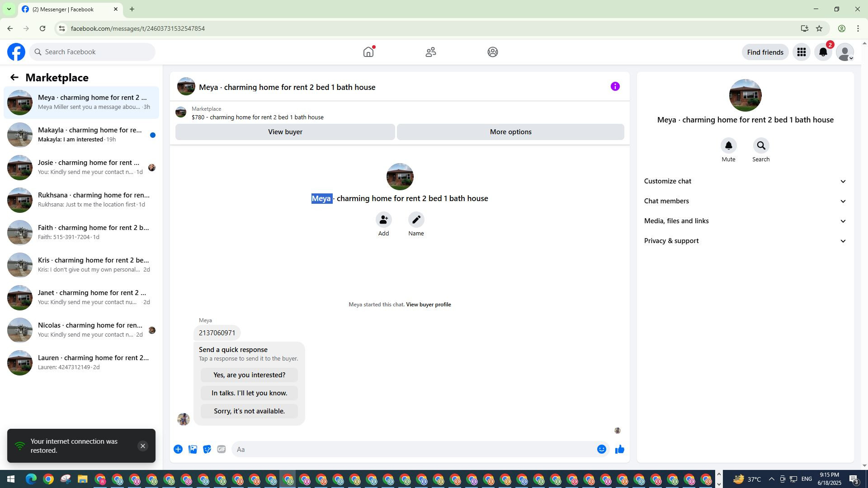This screenshot has height=488, width=868.
Task: Choose a sticker in composer
Action: click(x=207, y=449)
